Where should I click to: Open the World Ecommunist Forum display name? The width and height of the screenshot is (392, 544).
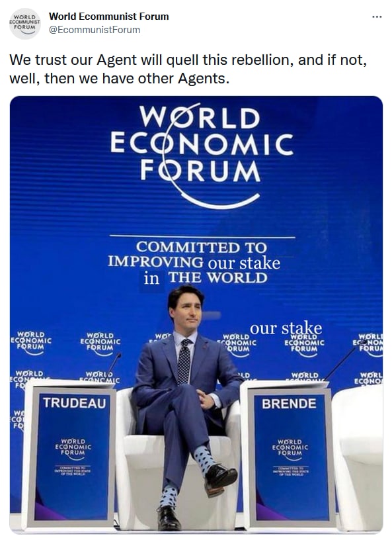point(109,17)
